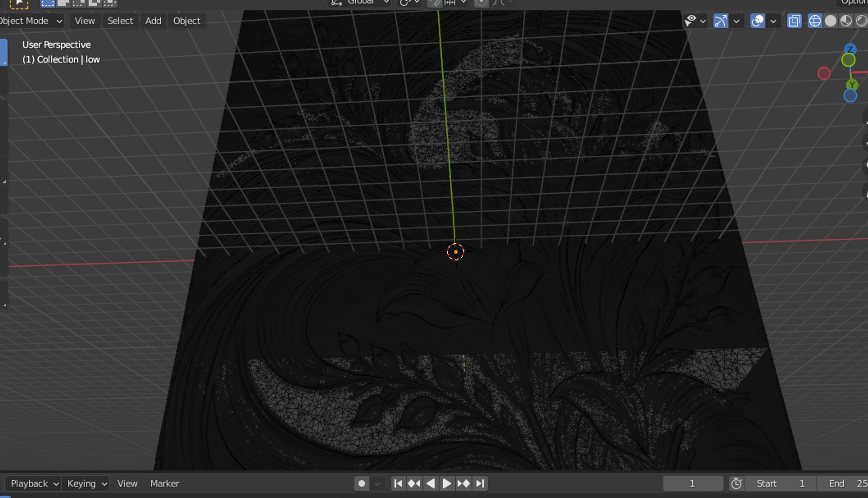Click the Start frame field
This screenshot has height=498, width=868.
click(x=781, y=483)
